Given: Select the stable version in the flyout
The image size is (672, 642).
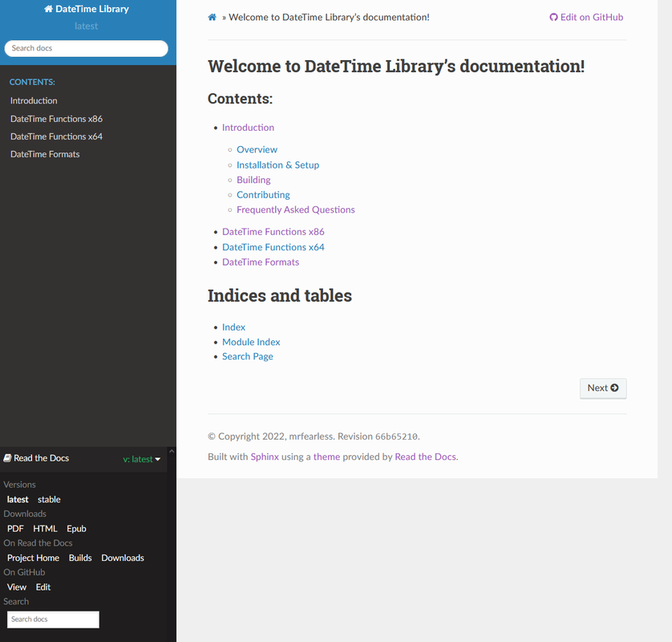Looking at the screenshot, I should pyautogui.click(x=49, y=500).
